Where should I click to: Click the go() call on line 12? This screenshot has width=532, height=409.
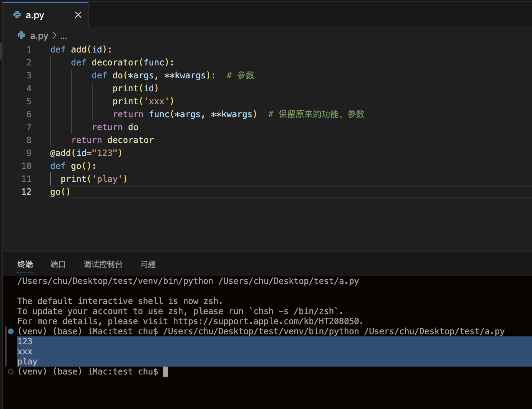pyautogui.click(x=60, y=192)
